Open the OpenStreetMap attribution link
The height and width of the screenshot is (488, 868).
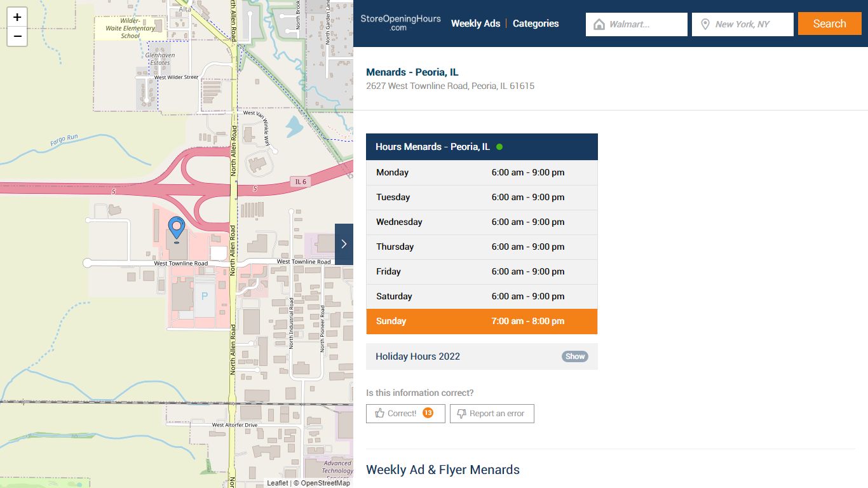point(325,483)
